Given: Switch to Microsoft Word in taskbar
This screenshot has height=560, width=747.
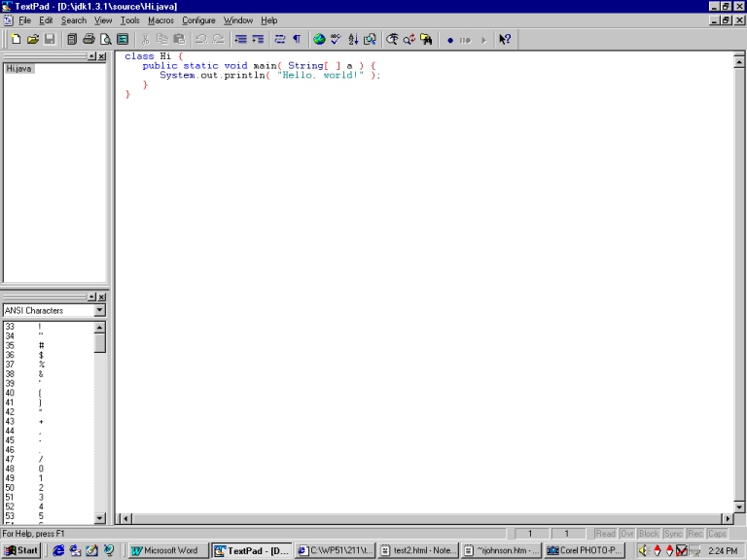Looking at the screenshot, I should 168,550.
